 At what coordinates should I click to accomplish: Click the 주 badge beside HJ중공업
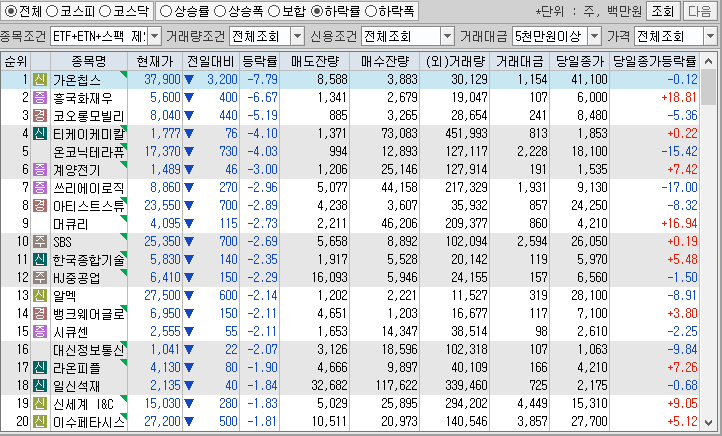[x=40, y=277]
